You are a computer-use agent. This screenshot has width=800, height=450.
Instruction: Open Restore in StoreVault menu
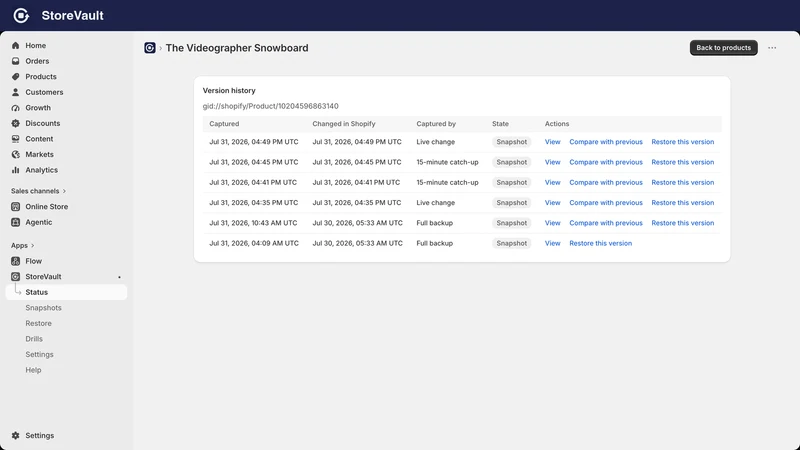[38, 323]
